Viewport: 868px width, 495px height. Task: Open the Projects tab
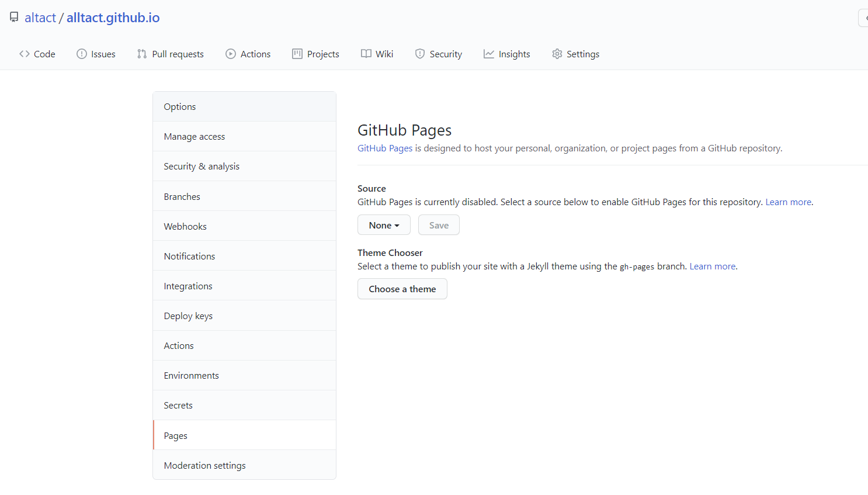pos(316,54)
